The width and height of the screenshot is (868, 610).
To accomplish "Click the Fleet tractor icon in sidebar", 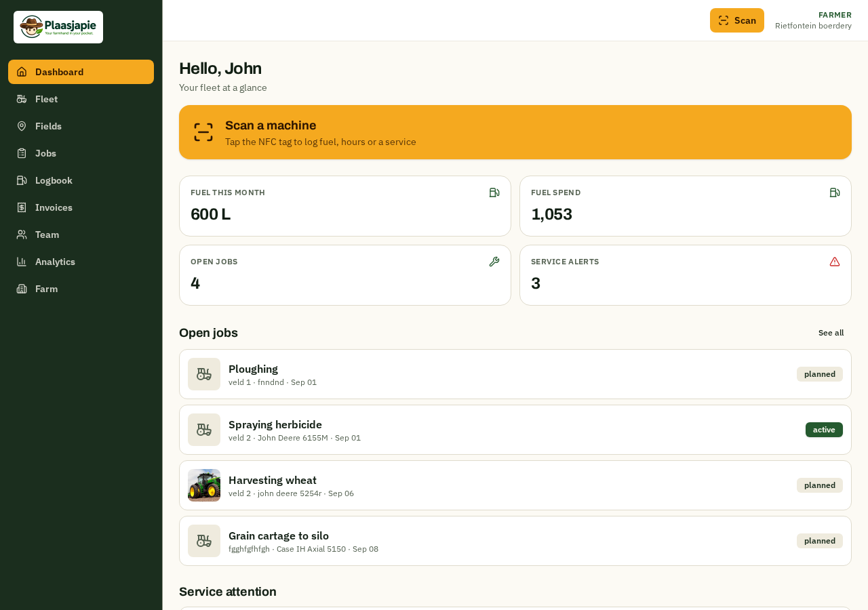I will (x=22, y=99).
